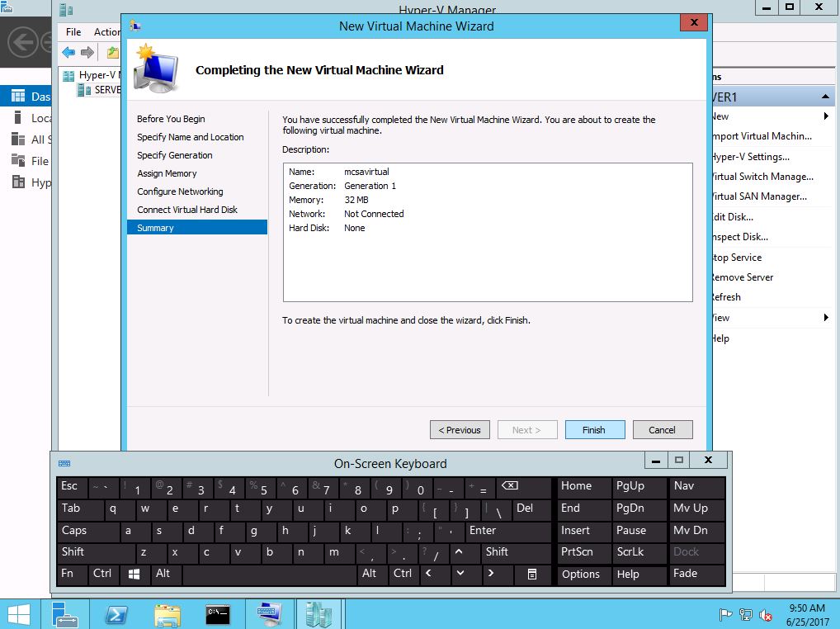The width and height of the screenshot is (840, 629).
Task: Expand the View submenu arrow in Actions
Action: pyautogui.click(x=826, y=318)
